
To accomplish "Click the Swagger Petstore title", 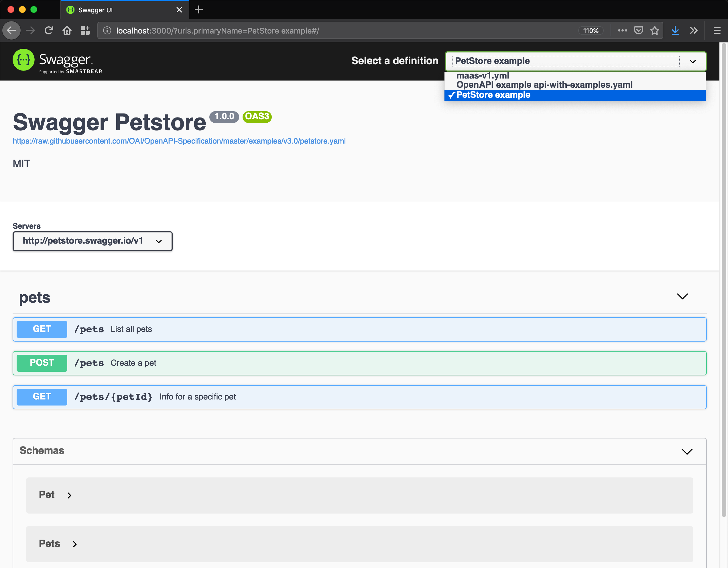I will pyautogui.click(x=109, y=122).
